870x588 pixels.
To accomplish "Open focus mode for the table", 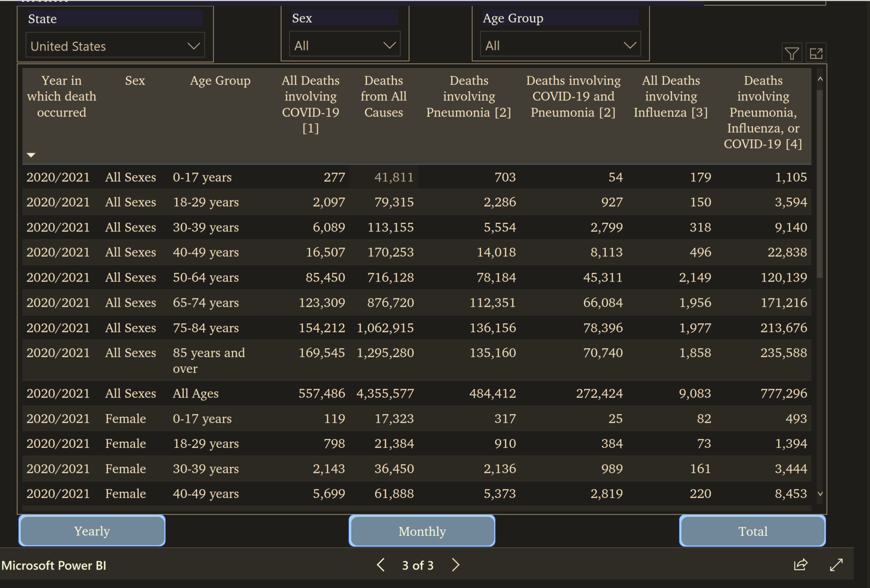I will [816, 53].
